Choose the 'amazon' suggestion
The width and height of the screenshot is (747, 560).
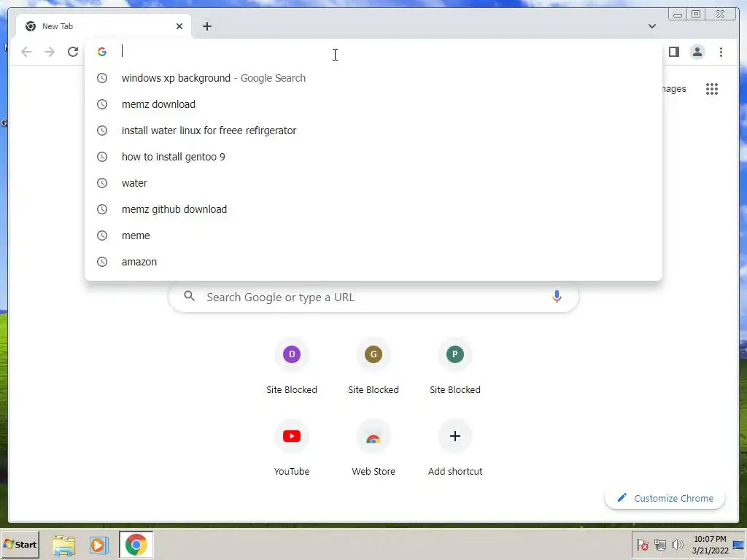(373, 262)
